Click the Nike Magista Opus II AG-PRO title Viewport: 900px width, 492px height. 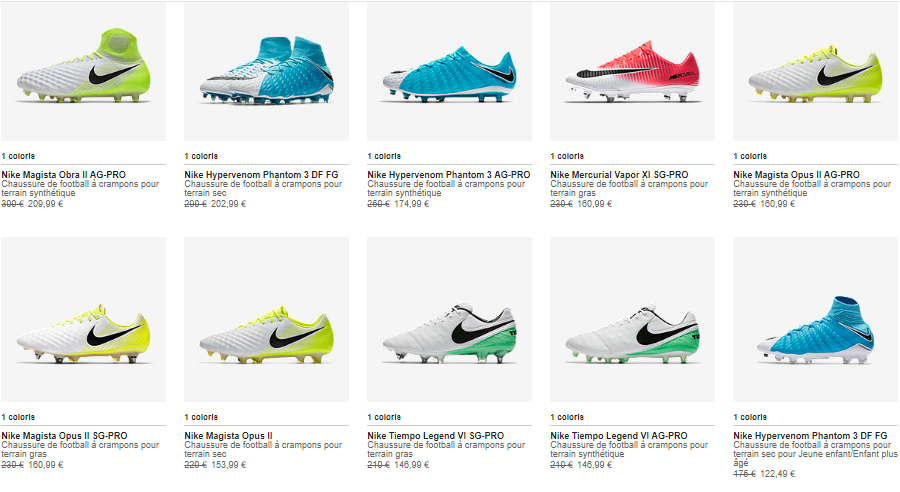click(x=797, y=175)
